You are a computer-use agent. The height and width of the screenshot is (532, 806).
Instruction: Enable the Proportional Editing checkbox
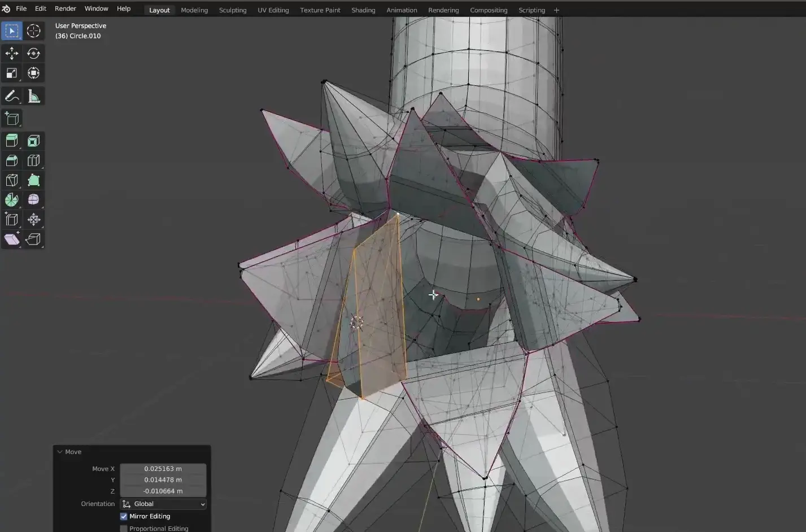point(124,529)
